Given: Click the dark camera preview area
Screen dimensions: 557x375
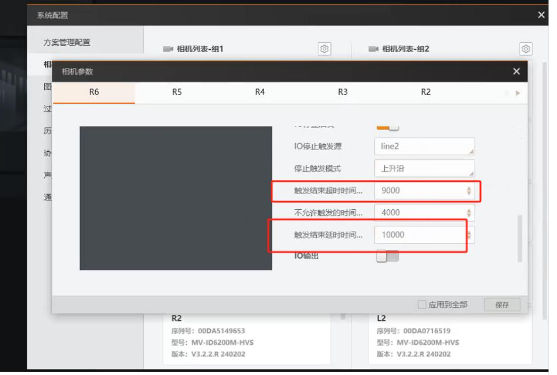Looking at the screenshot, I should pyautogui.click(x=176, y=198).
